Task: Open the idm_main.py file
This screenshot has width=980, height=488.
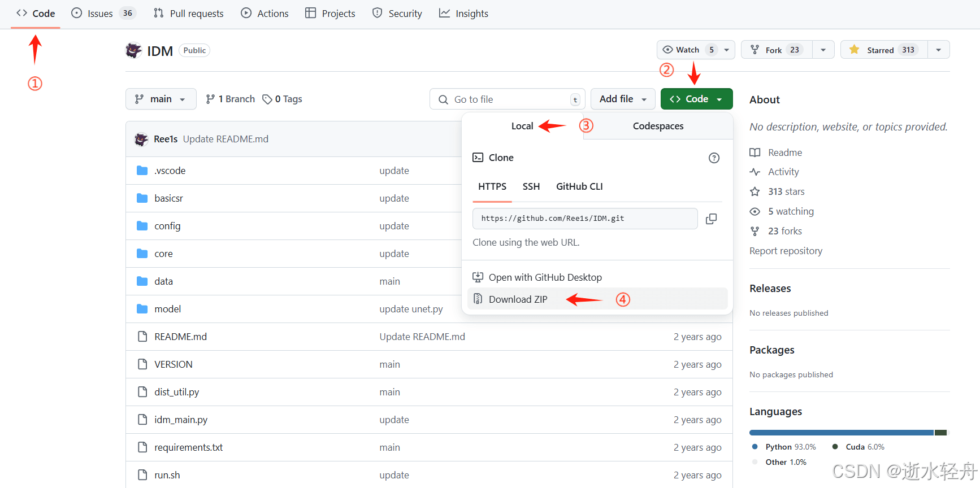Action: click(181, 420)
